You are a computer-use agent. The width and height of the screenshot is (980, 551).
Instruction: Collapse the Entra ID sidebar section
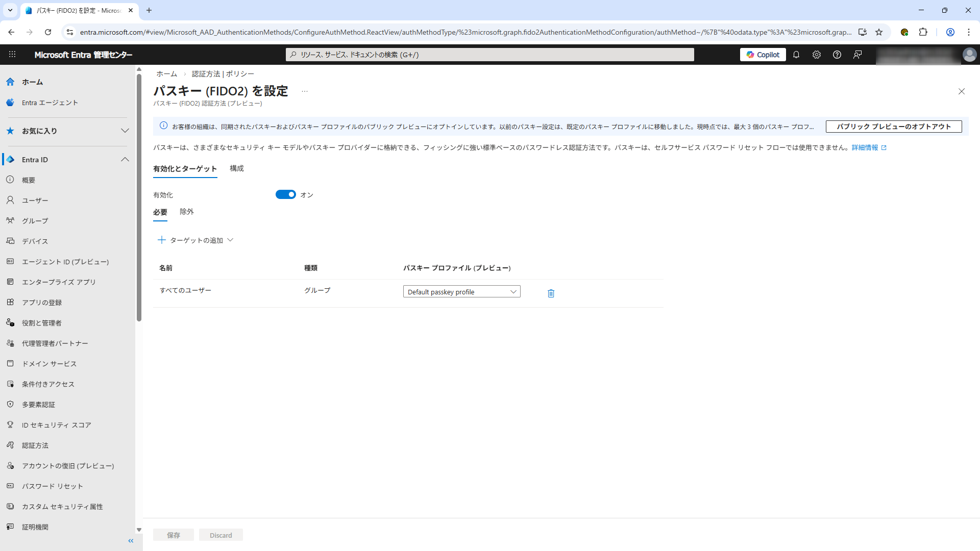coord(125,160)
